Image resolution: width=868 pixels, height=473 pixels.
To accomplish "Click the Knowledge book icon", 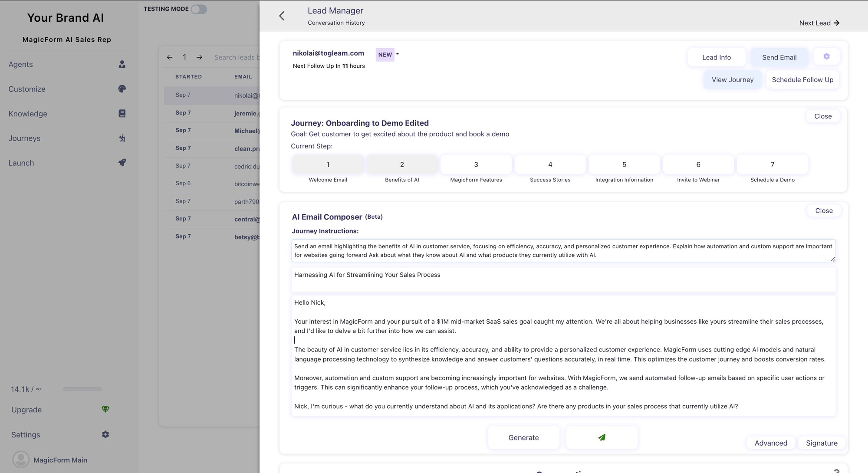I will pyautogui.click(x=122, y=113).
